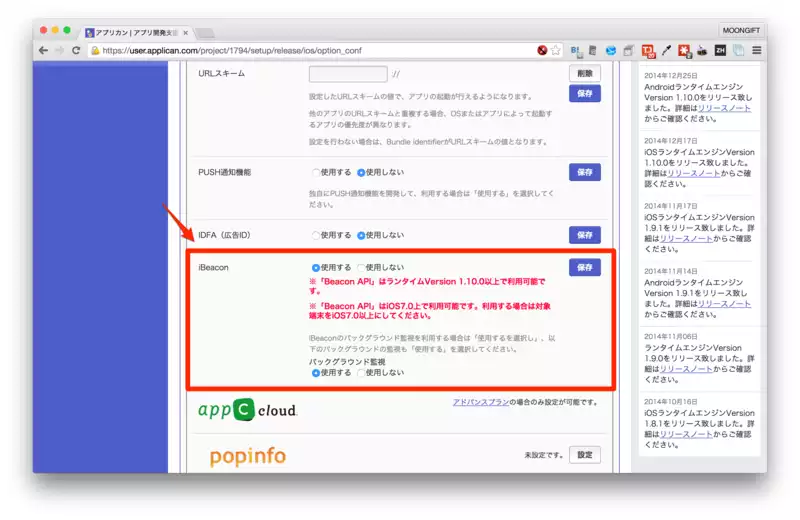
Task: Select 使用する for バックグラウンド監視
Action: (x=316, y=373)
